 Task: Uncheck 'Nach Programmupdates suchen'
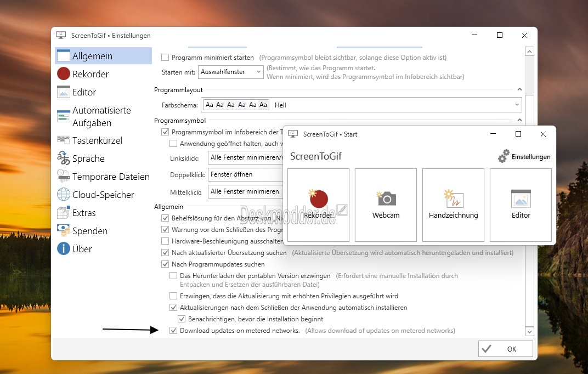[165, 264]
